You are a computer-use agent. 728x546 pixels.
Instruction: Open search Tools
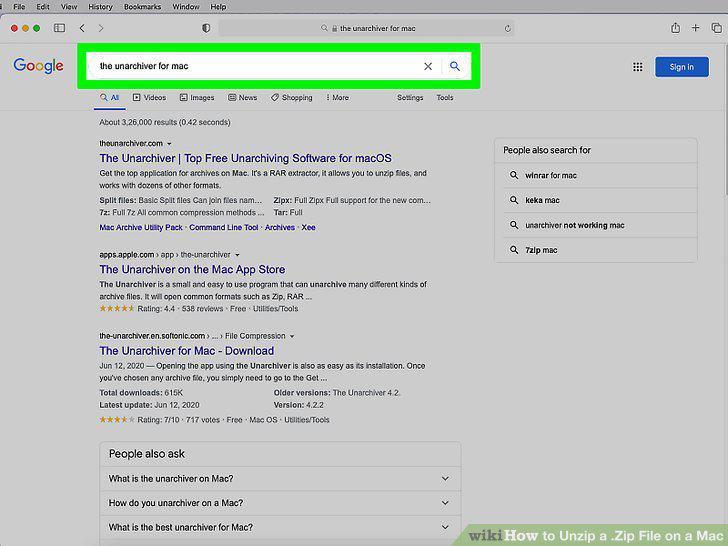[445, 98]
